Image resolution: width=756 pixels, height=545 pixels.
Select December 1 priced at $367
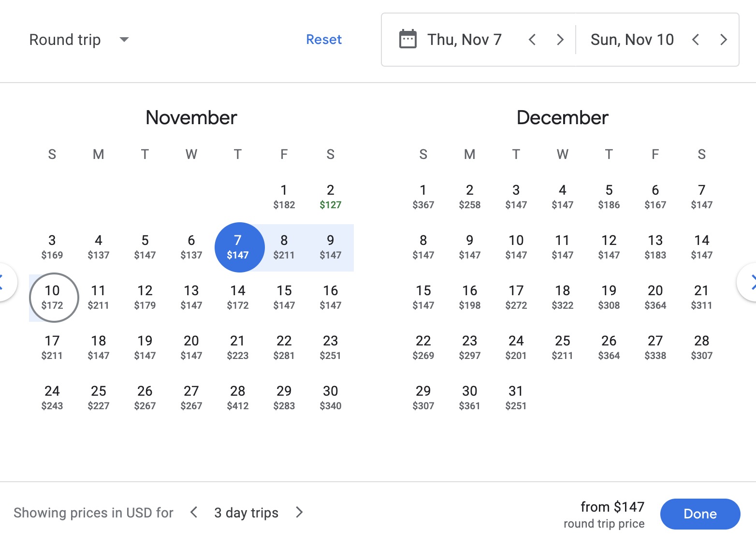coord(423,197)
